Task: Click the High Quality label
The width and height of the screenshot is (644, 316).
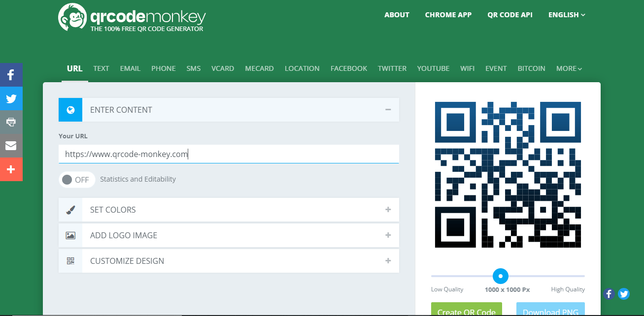Action: click(568, 289)
